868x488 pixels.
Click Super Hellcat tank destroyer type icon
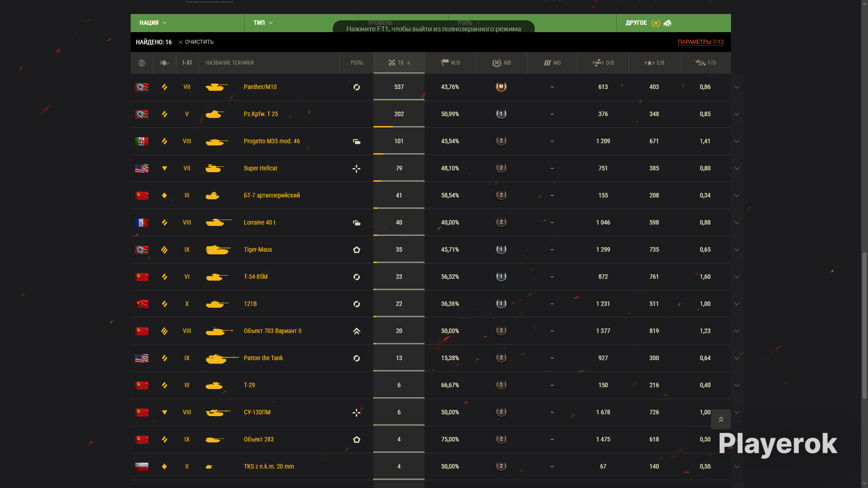(x=165, y=168)
